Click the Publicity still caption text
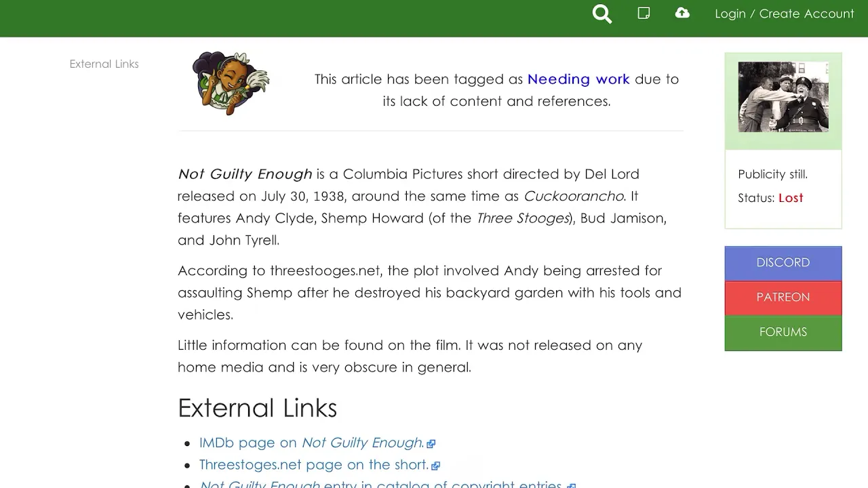This screenshot has height=488, width=868. click(x=772, y=174)
